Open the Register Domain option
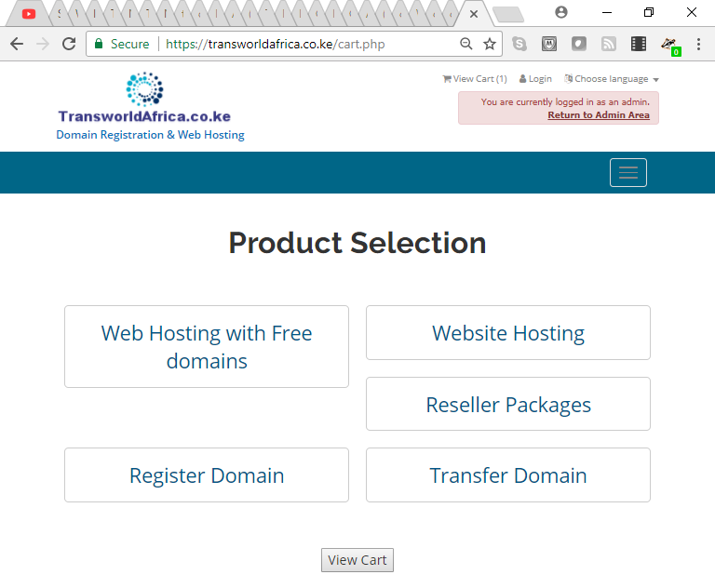Viewport: 715px width, 588px height. click(x=207, y=474)
